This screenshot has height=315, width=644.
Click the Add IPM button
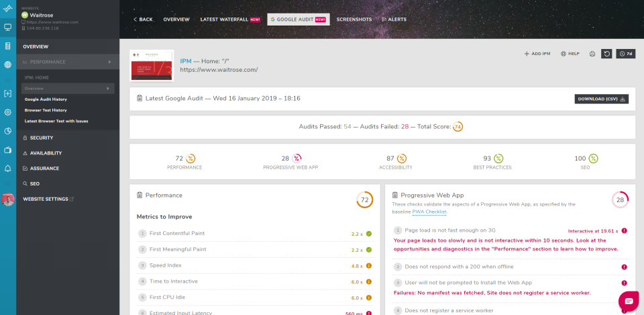tap(537, 54)
